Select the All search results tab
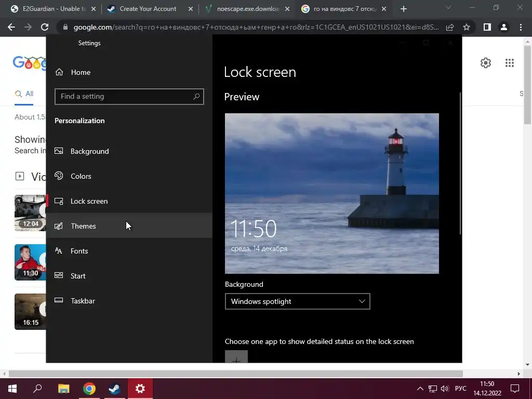532x399 pixels. pyautogui.click(x=24, y=94)
